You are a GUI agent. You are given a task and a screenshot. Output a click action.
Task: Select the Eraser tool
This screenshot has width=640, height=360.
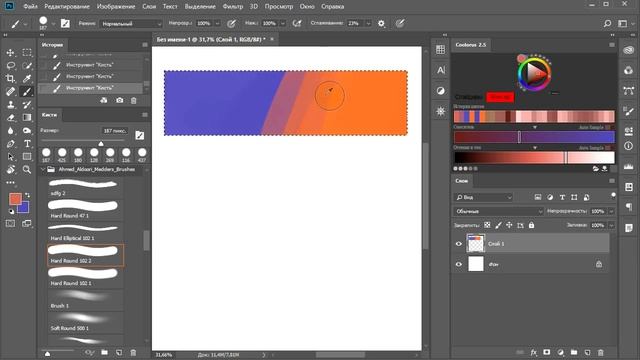(11, 118)
